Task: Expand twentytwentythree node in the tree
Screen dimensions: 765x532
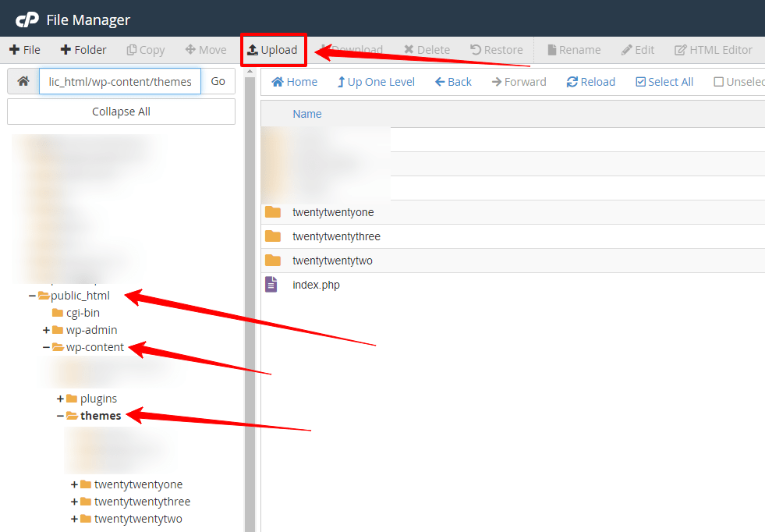Action: pos(75,502)
